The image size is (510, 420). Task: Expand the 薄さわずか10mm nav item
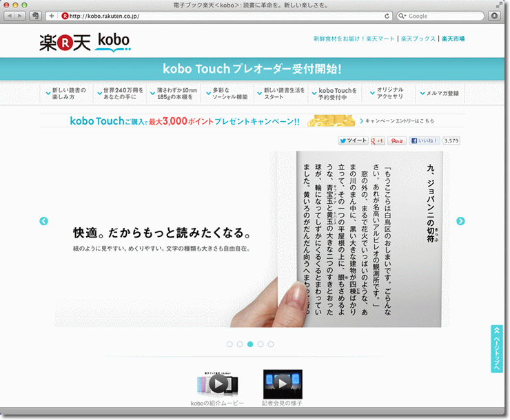[174, 94]
